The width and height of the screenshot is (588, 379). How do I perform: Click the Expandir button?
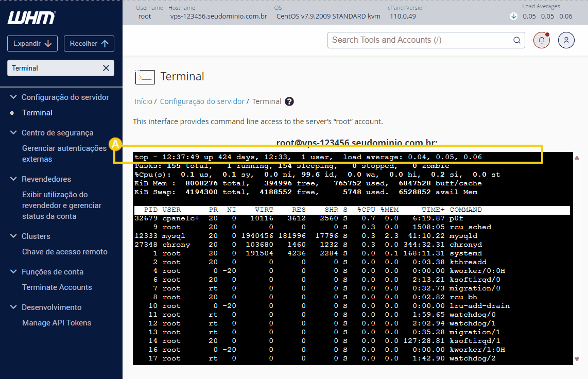(32, 43)
